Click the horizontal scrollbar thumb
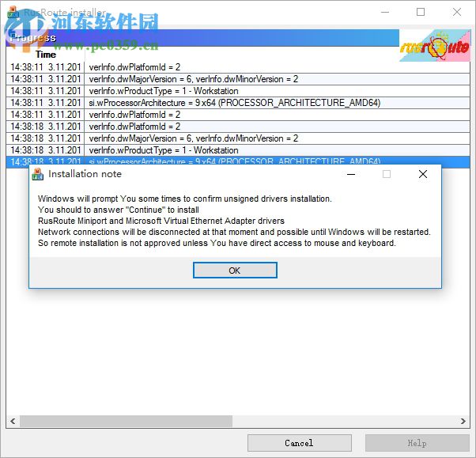Screen dimensions: 476x458 [x=126, y=421]
